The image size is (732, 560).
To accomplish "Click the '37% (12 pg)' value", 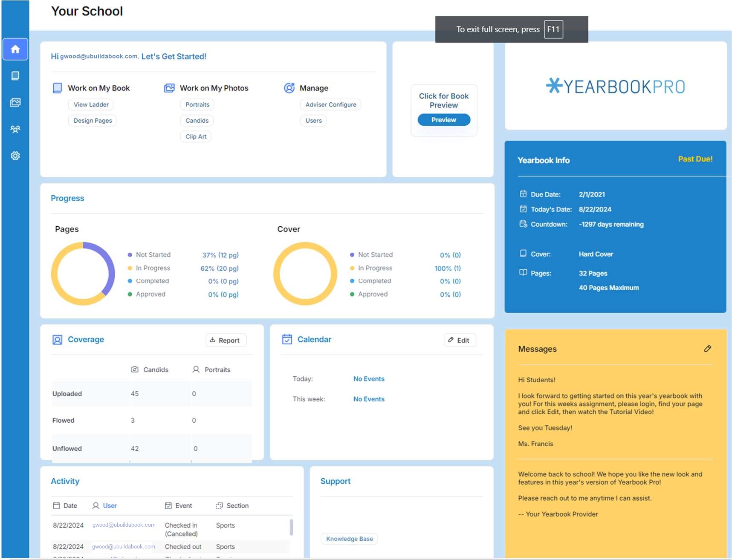I will pyautogui.click(x=220, y=255).
